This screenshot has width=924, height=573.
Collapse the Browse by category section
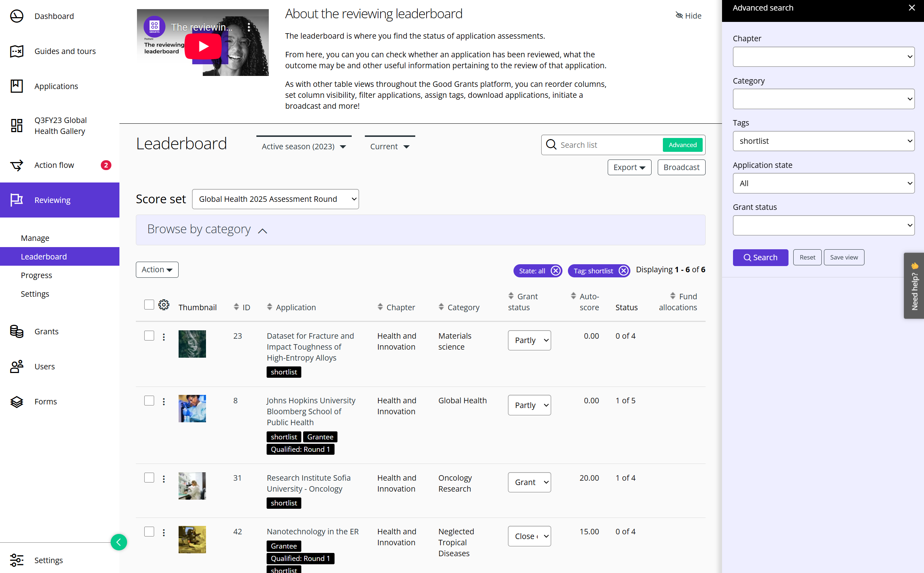262,230
